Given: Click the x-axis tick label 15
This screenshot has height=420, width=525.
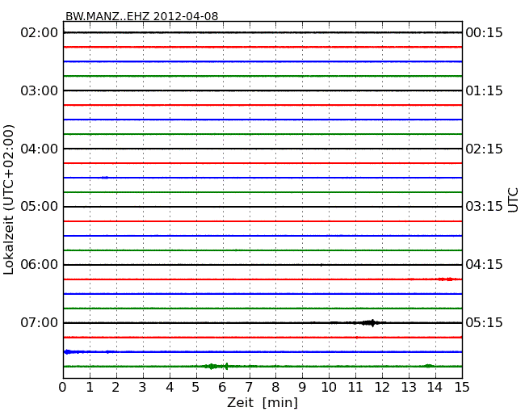Looking at the screenshot, I should (461, 388).
